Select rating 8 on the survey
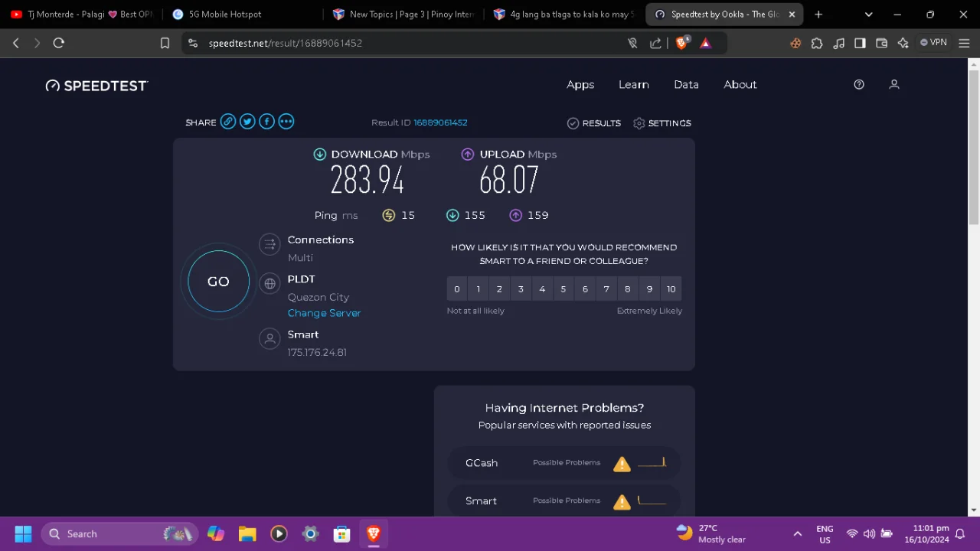The height and width of the screenshot is (551, 980). [x=628, y=289]
